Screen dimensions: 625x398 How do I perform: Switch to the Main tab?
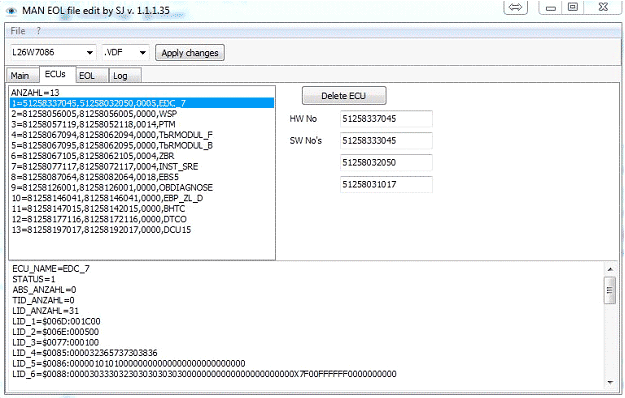(22, 75)
